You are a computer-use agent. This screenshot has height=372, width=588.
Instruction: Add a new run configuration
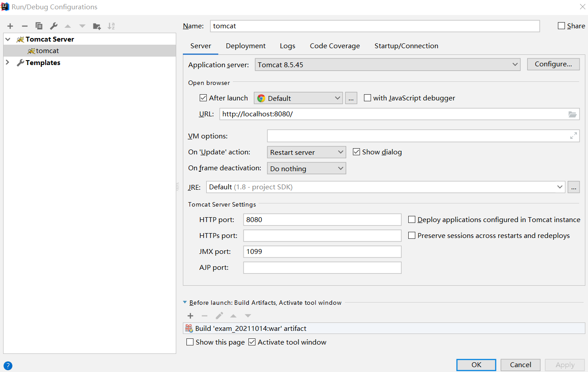pos(10,26)
